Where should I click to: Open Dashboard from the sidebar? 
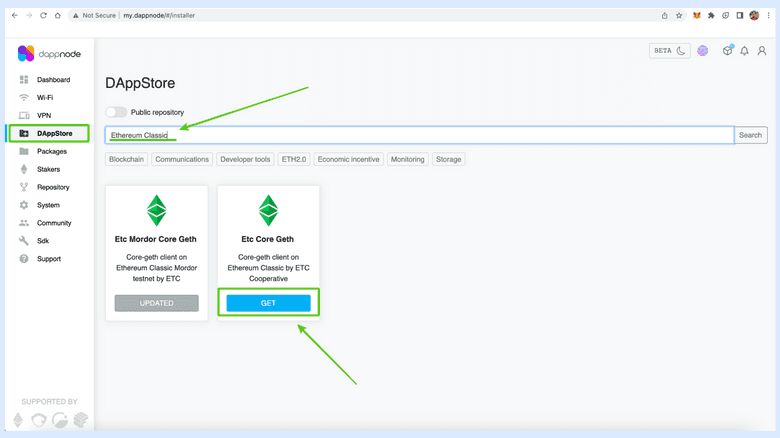53,79
